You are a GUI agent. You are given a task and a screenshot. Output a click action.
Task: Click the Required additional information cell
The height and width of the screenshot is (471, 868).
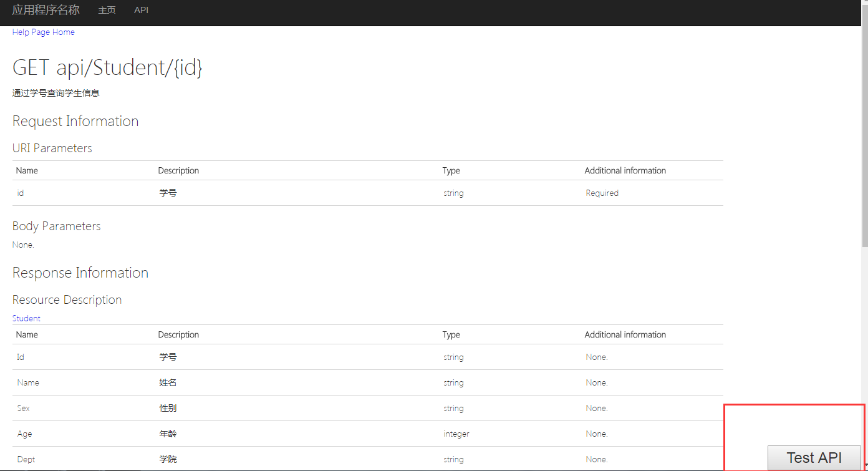[602, 193]
